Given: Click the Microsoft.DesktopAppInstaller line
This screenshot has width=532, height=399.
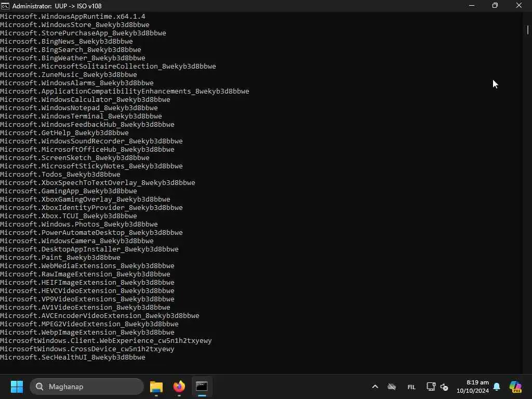Looking at the screenshot, I should pyautogui.click(x=89, y=249).
